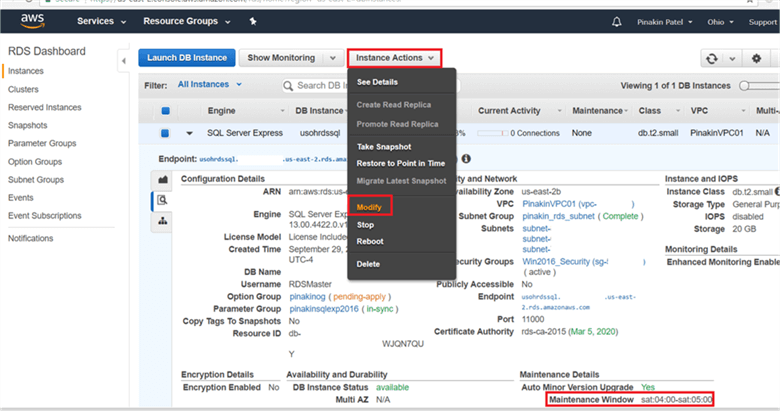Select Restore to Point in Time
Viewport: 780px width, 411px height.
[x=400, y=163]
